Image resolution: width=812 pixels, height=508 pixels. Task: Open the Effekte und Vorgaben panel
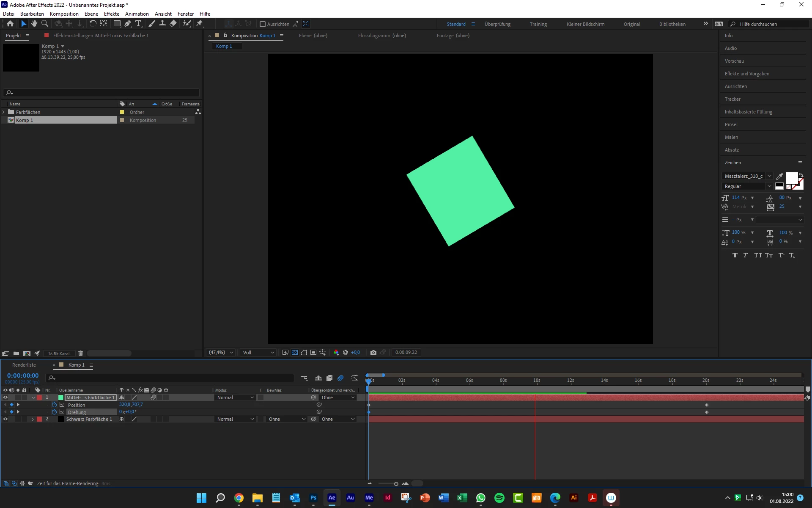pos(747,74)
